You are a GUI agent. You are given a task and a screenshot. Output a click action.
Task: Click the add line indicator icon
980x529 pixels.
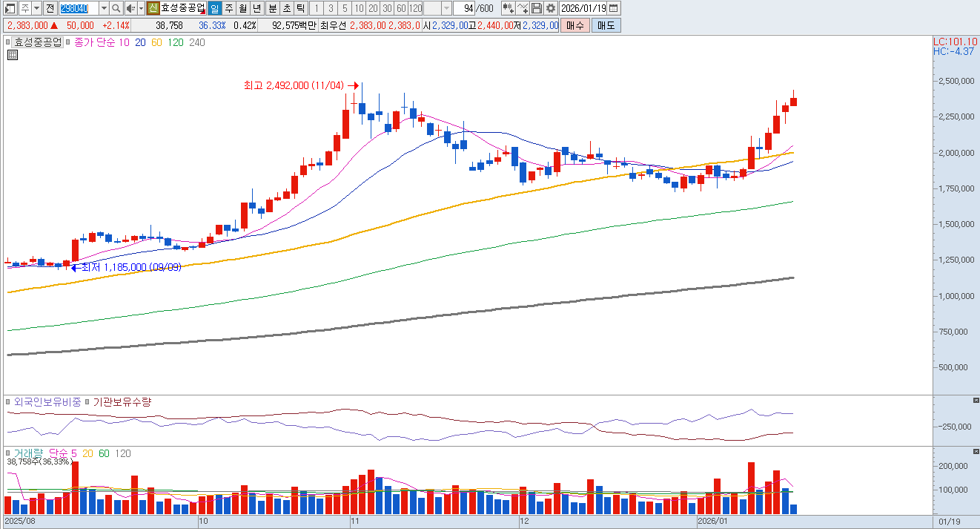[x=523, y=8]
